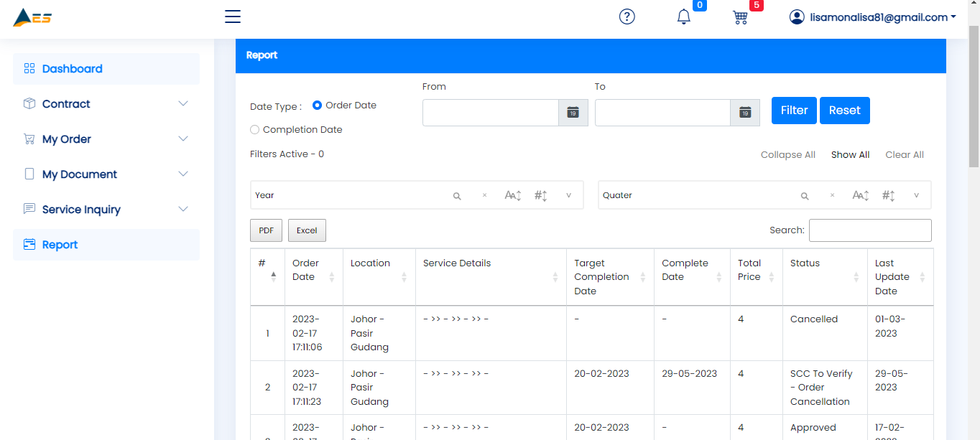Click the search icon in the Year filter
980x440 pixels.
[457, 195]
